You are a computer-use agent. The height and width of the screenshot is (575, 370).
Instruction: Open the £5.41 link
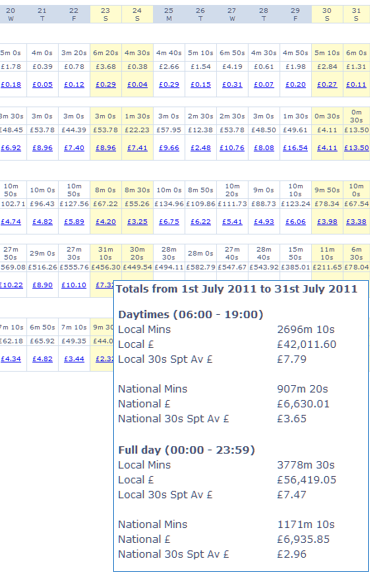pyautogui.click(x=232, y=221)
